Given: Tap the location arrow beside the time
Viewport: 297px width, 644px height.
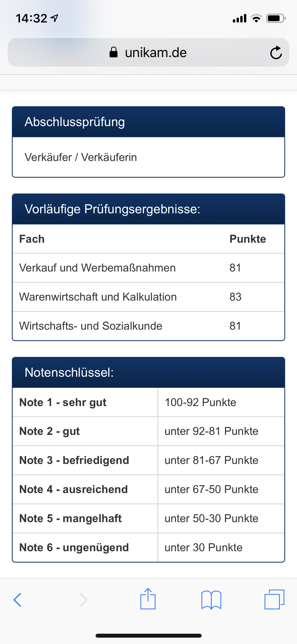Looking at the screenshot, I should pos(55,18).
